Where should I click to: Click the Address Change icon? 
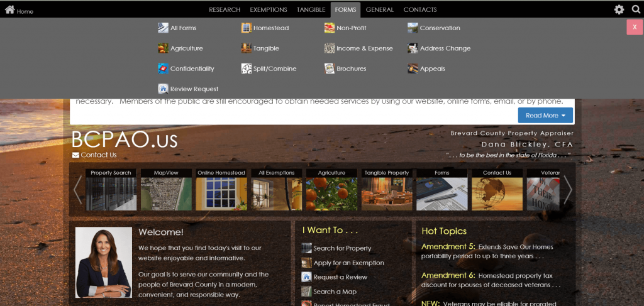[x=413, y=48]
